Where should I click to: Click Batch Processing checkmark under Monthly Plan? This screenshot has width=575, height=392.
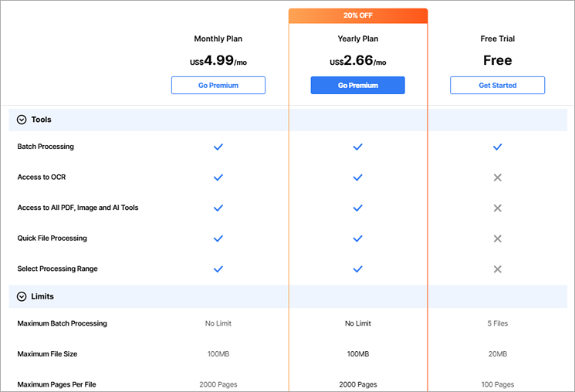pyautogui.click(x=218, y=147)
